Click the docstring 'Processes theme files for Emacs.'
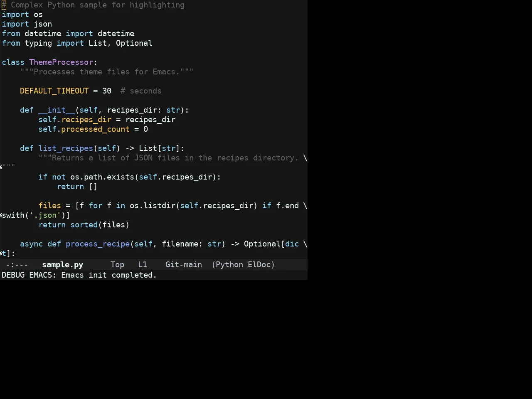 pos(107,72)
